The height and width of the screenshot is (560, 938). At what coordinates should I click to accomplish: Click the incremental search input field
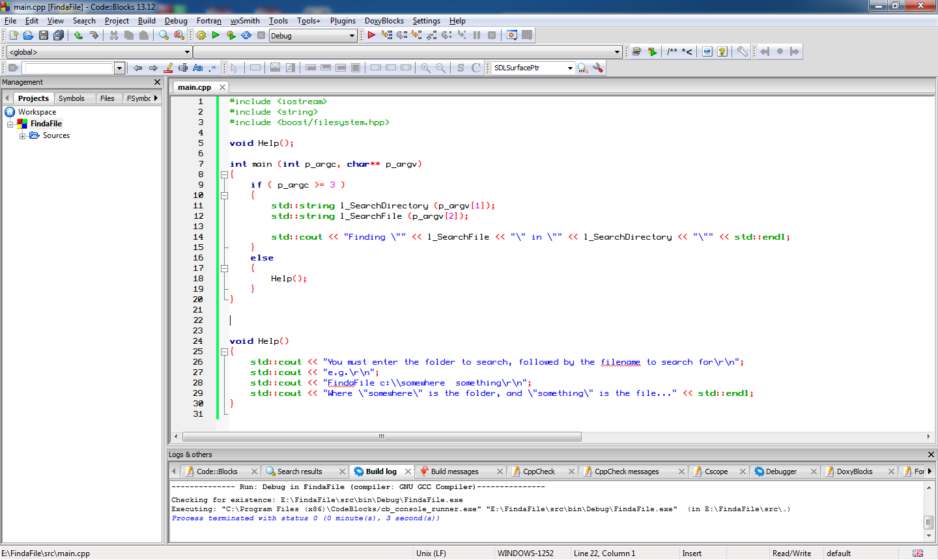tap(68, 68)
